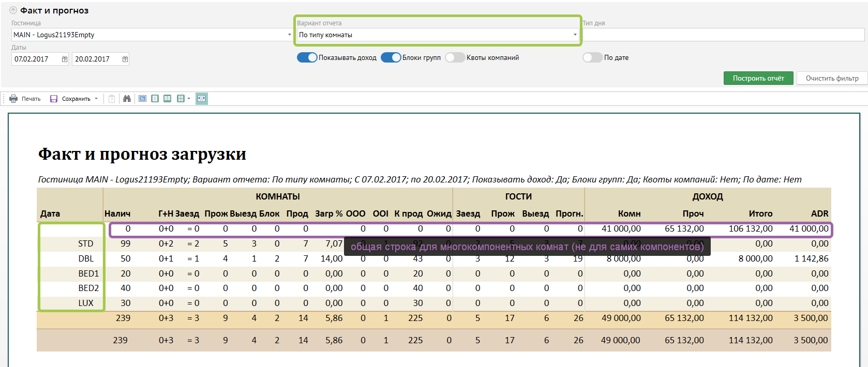Click the Построить отчёт button

click(758, 78)
